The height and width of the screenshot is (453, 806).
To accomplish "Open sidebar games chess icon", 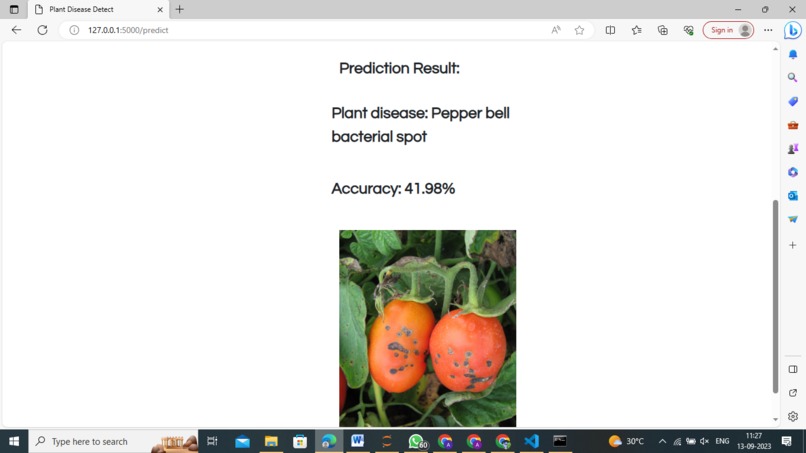I will tap(793, 149).
